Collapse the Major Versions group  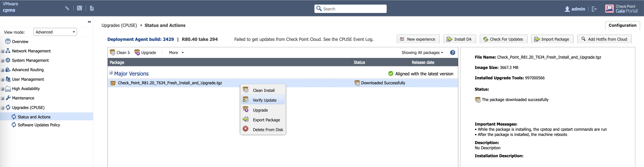[111, 73]
